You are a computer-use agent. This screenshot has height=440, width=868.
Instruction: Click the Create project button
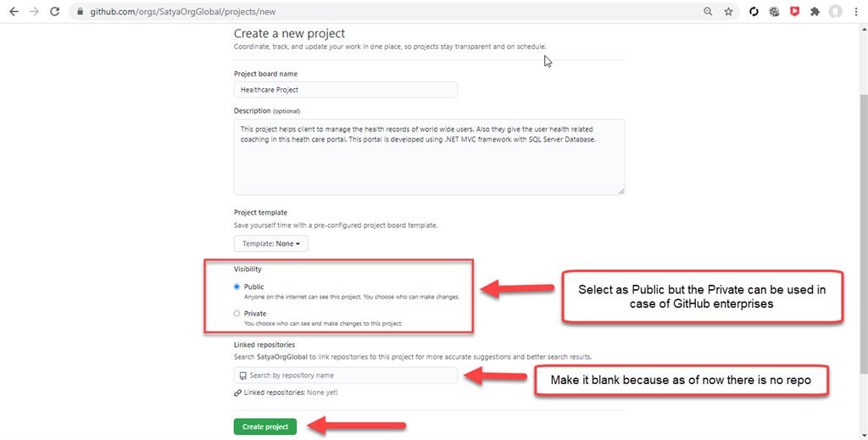(265, 426)
